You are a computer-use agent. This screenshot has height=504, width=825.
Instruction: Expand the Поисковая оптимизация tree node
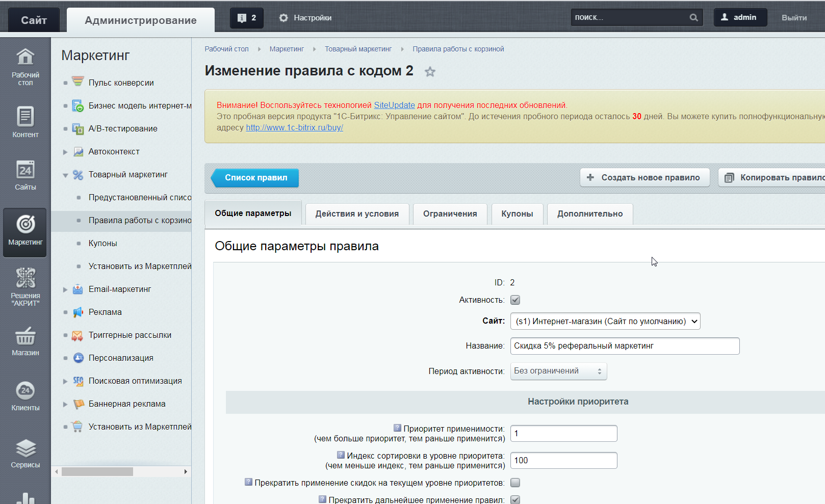(x=65, y=381)
